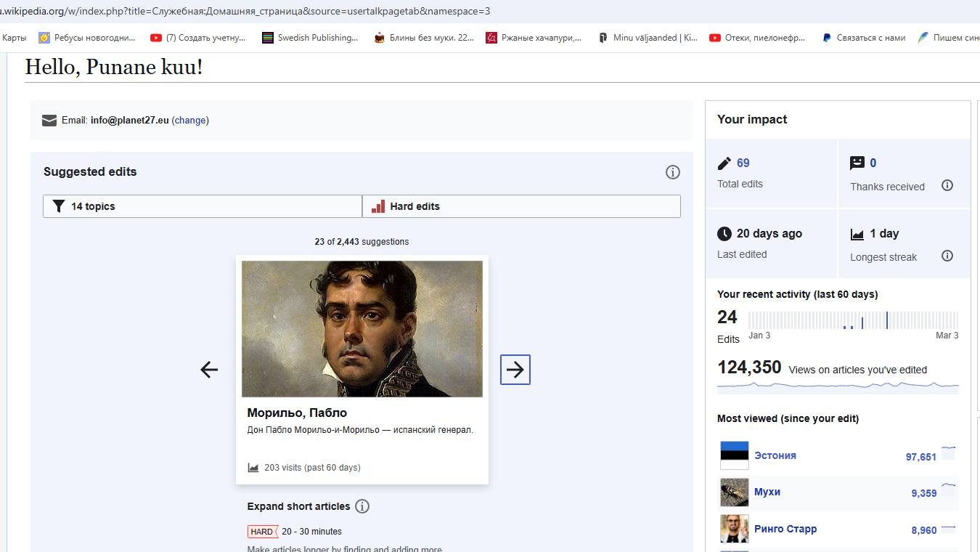Screen dimensions: 980x552
Task: Click the email change link
Action: [190, 121]
